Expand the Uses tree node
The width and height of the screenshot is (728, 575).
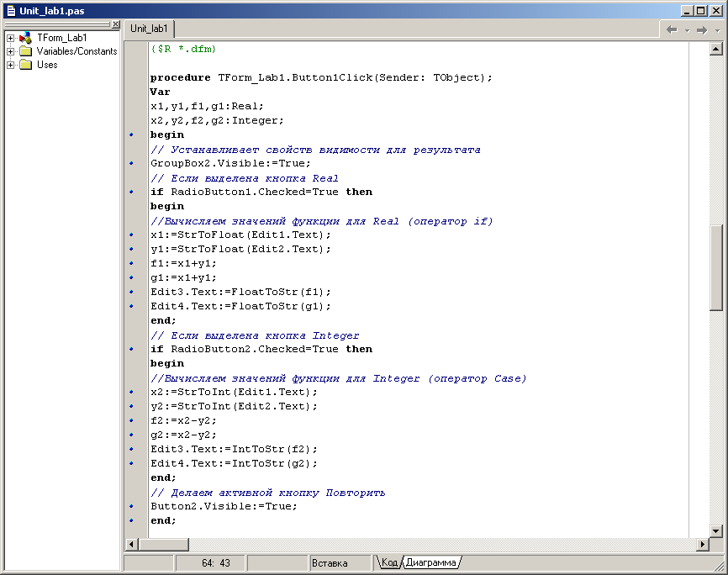[x=10, y=65]
